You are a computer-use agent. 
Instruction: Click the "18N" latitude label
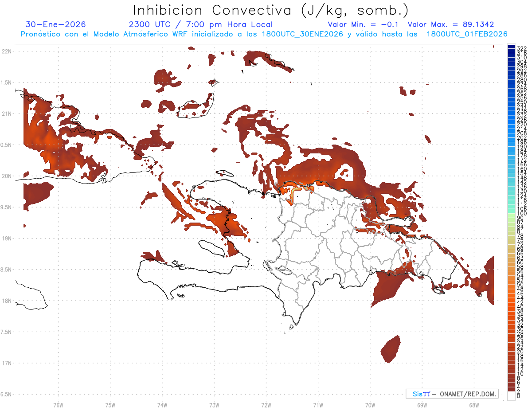pyautogui.click(x=7, y=301)
